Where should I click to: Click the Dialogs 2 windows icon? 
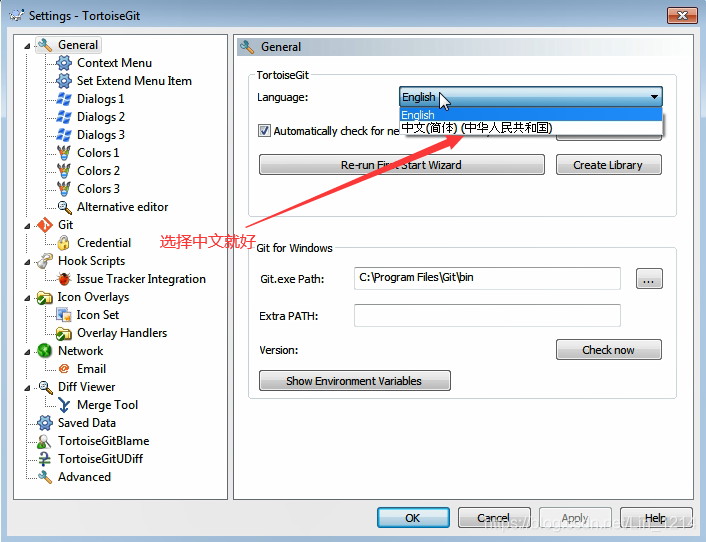pyautogui.click(x=64, y=117)
